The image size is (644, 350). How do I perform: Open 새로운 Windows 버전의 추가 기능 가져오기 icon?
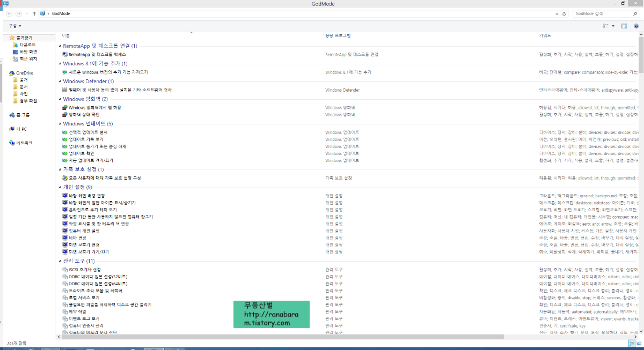[65, 72]
